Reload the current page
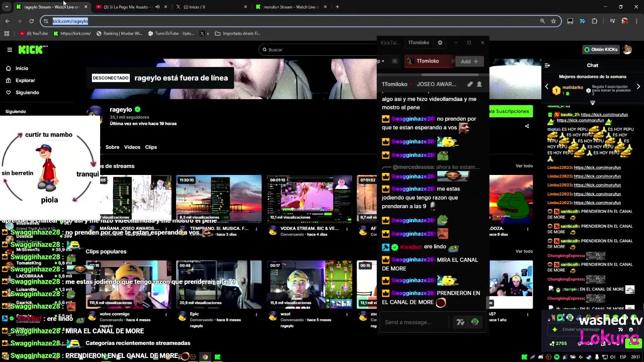644x362 pixels. click(x=31, y=21)
